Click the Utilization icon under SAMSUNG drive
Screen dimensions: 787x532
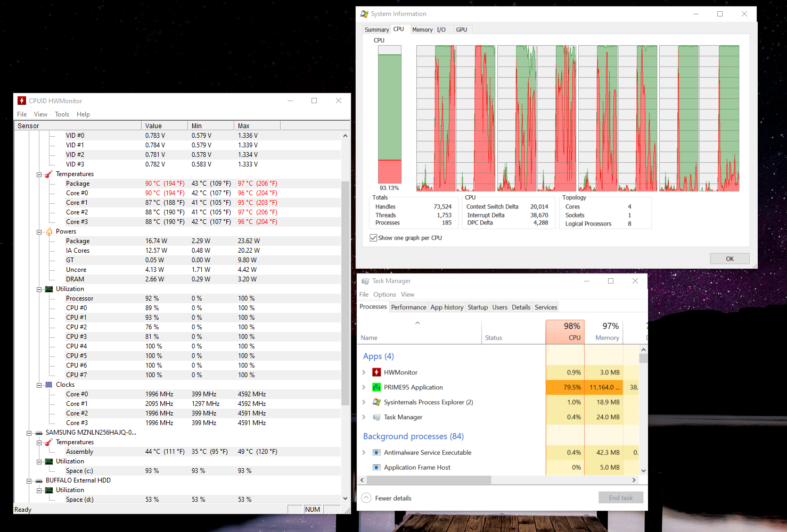[x=49, y=461]
